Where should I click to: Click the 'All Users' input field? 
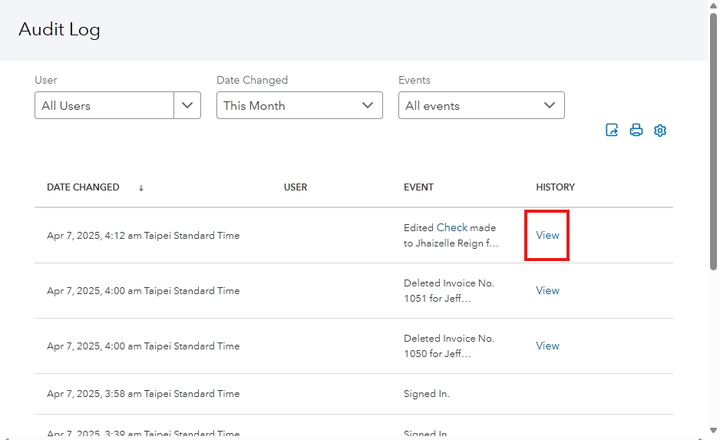(x=105, y=105)
